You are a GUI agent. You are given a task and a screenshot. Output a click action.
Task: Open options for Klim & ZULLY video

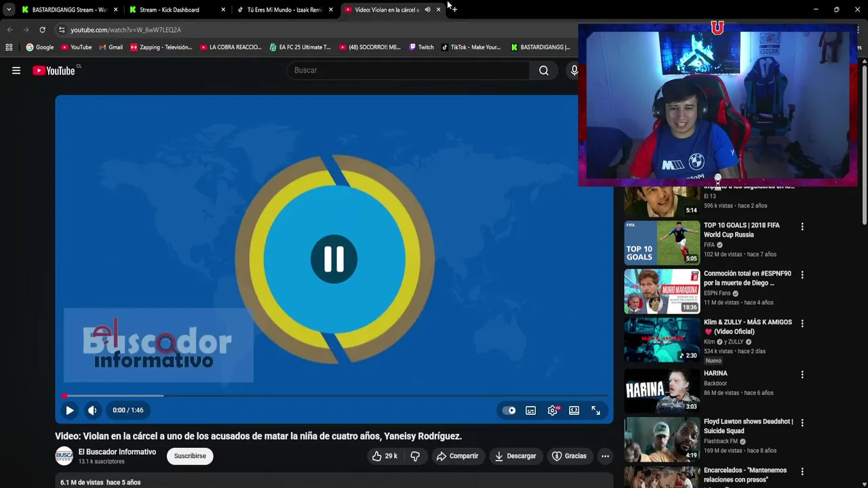[802, 324]
